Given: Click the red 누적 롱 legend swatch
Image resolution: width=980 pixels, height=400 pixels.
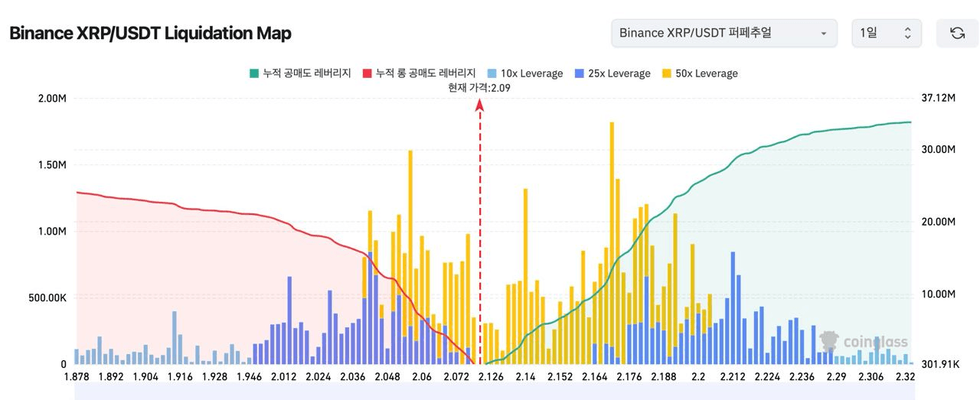Looking at the screenshot, I should [x=367, y=73].
